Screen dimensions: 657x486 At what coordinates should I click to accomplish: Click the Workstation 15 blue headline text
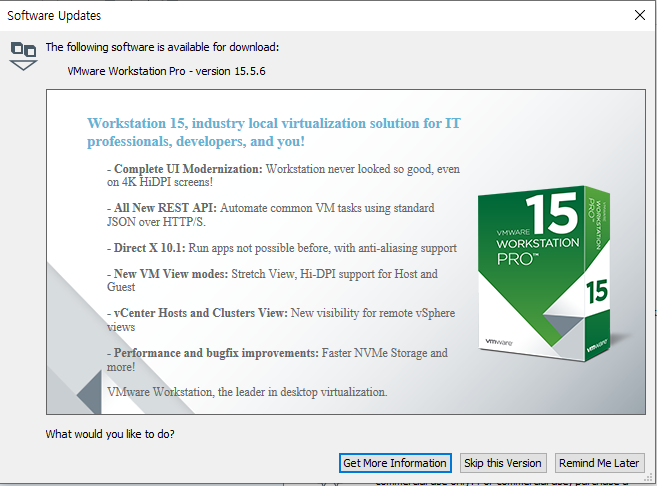pyautogui.click(x=274, y=132)
